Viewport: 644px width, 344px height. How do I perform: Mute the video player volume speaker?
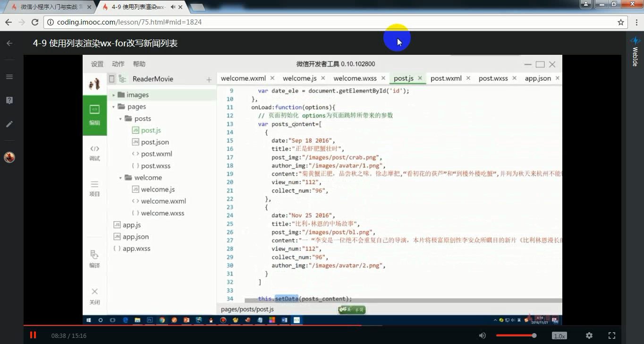[x=482, y=335]
